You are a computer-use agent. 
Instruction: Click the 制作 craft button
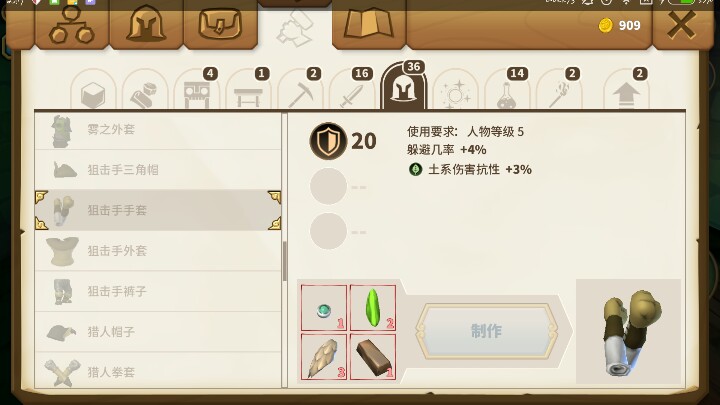tap(487, 331)
